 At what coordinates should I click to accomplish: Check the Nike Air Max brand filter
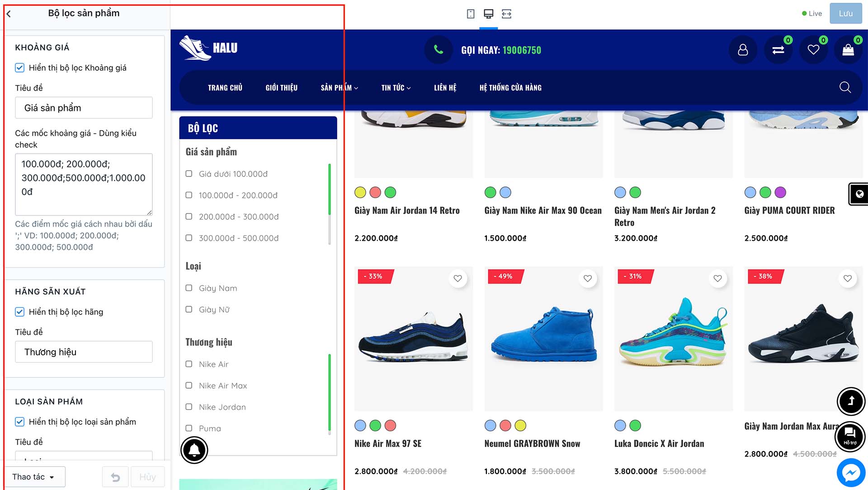(x=189, y=385)
